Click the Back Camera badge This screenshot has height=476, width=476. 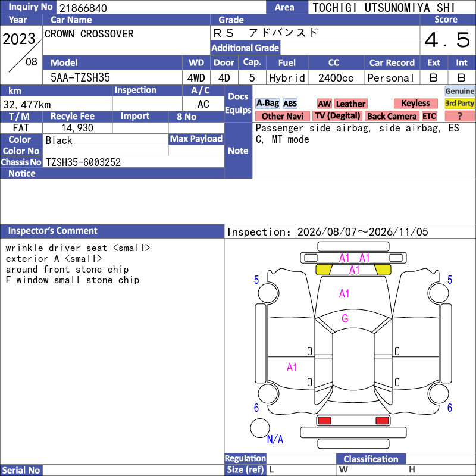[x=392, y=116]
